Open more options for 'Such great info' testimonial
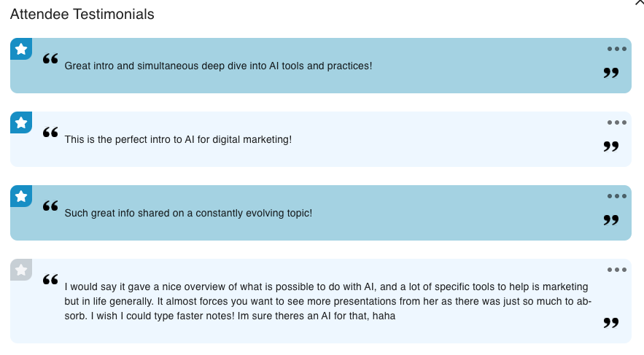Image resolution: width=644 pixels, height=355 pixels. pos(616,196)
